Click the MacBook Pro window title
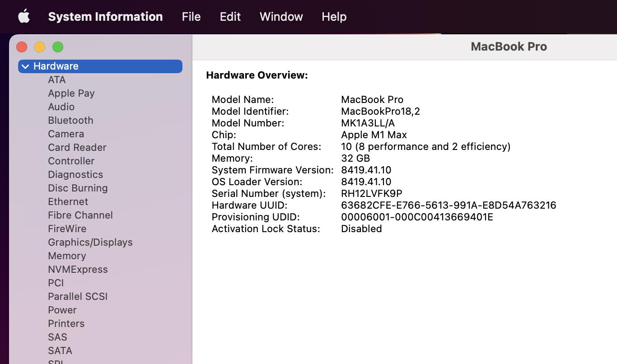The height and width of the screenshot is (364, 617). (x=509, y=47)
